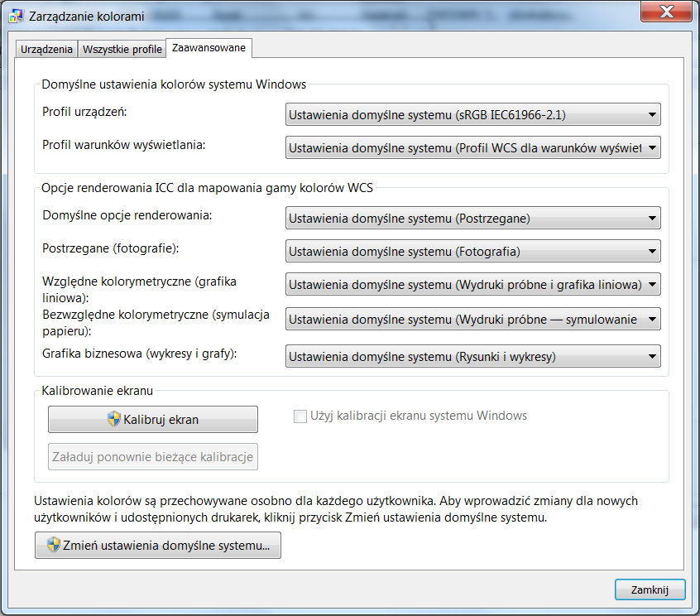Screen dimensions: 700x616
Task: Open the Profil warunków wyświetlania combo box
Action: [x=472, y=147]
